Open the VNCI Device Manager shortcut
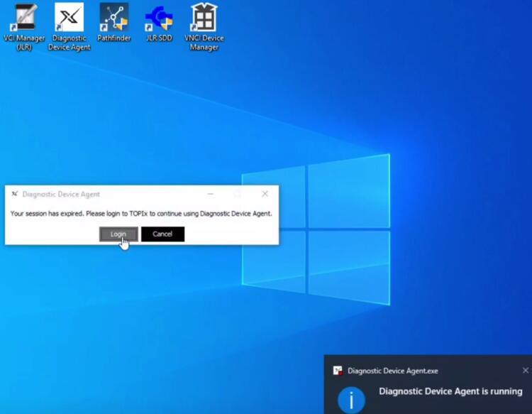Screen dimensions: 532x414 [x=204, y=27]
